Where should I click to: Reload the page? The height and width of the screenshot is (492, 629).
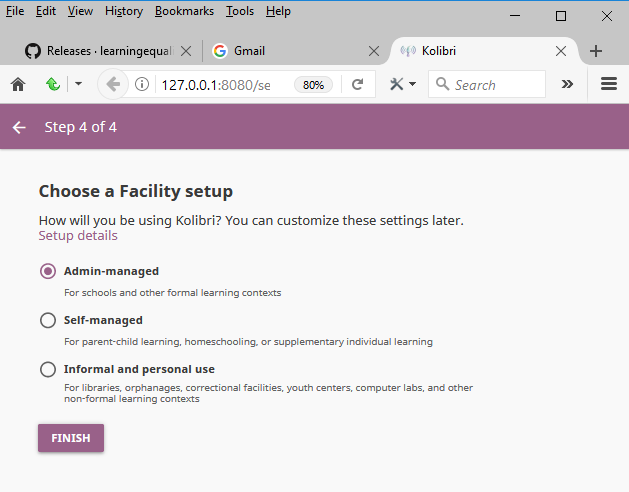coord(357,84)
